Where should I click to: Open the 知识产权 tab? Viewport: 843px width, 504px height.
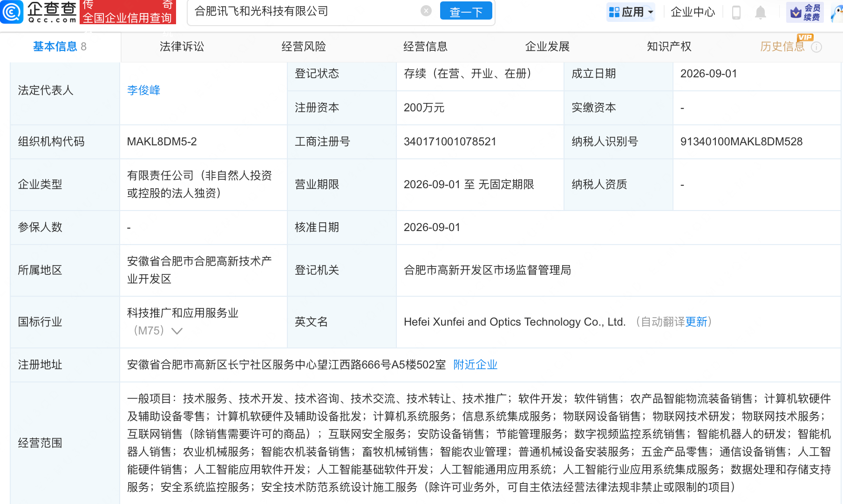click(x=669, y=47)
